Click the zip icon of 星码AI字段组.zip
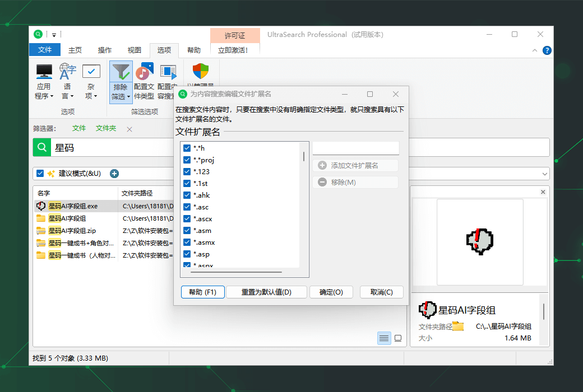 [x=41, y=231]
